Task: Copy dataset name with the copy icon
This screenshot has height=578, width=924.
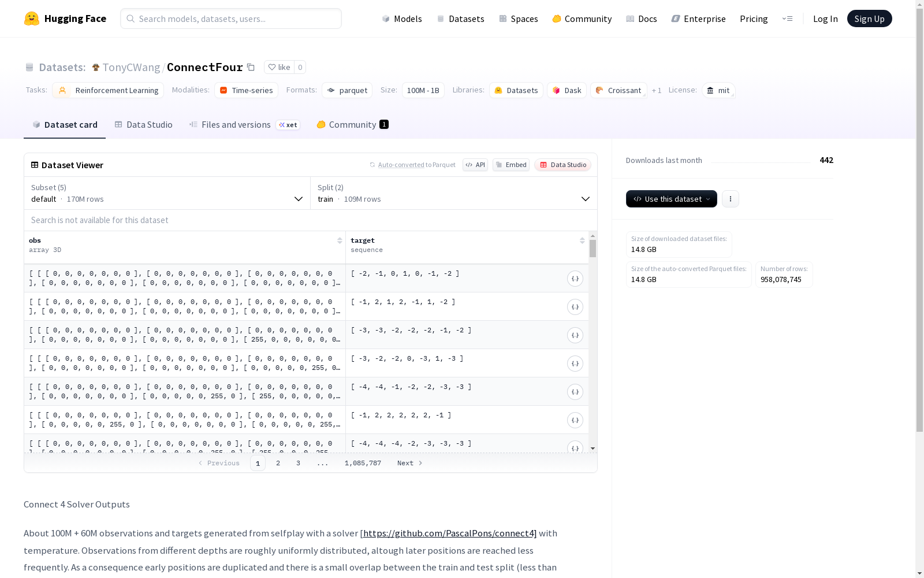Action: click(x=251, y=67)
